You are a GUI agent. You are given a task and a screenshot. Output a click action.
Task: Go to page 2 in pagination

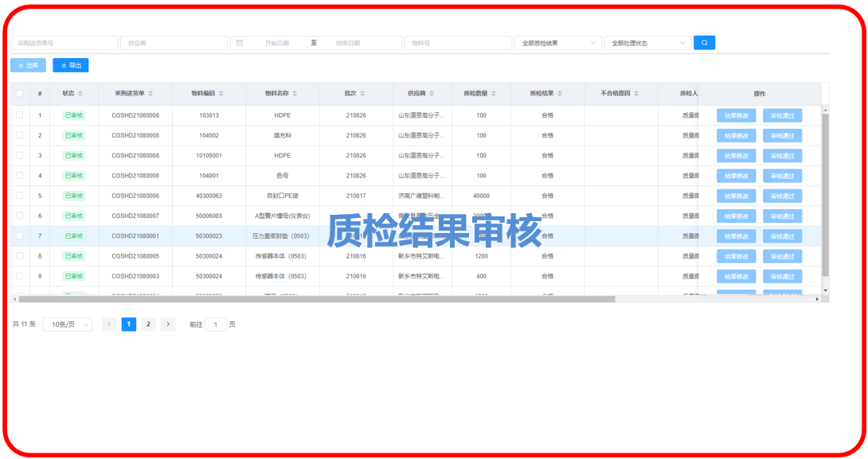(x=148, y=325)
